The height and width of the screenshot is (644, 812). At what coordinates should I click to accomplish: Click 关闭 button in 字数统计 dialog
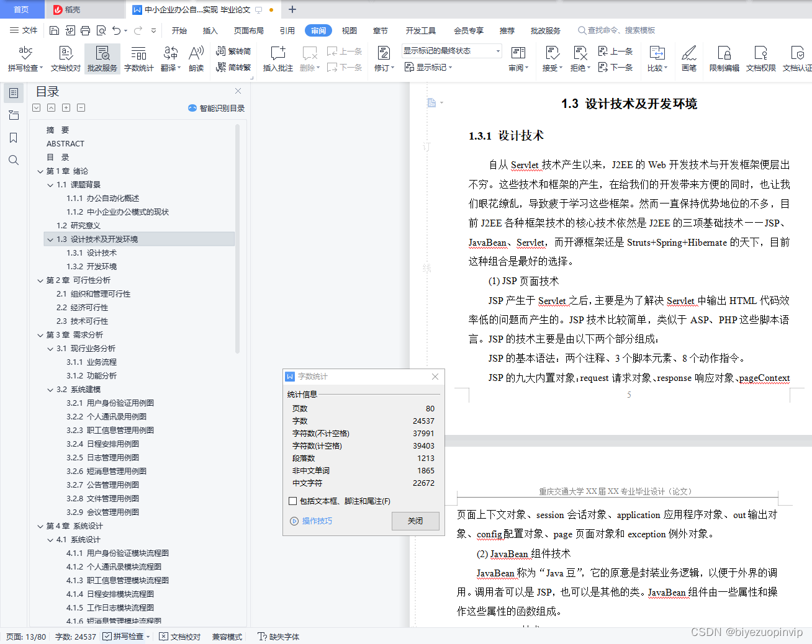(415, 521)
